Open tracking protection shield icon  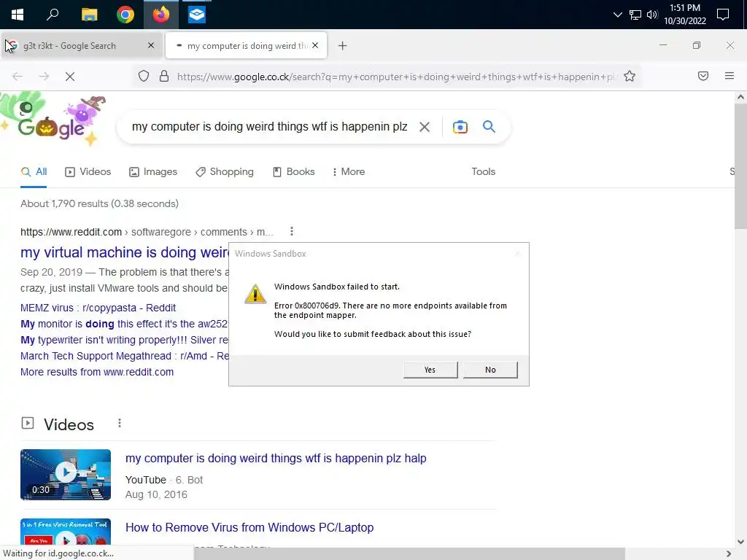point(144,76)
